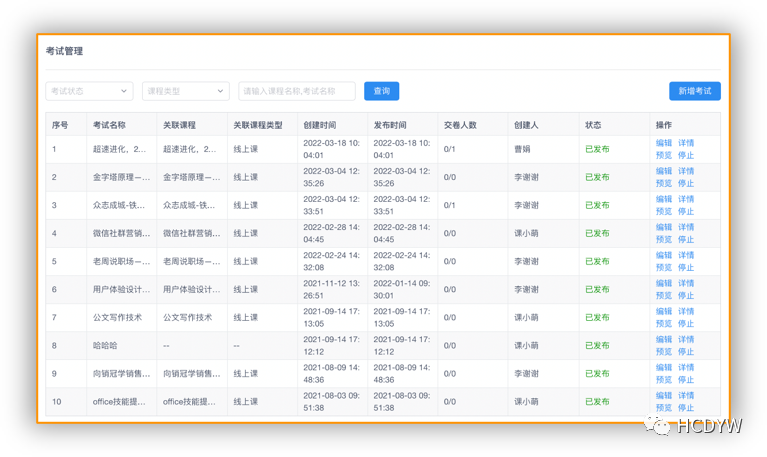This screenshot has height=457, width=767.
Task: Click the 关联课程类型 column header
Action: (258, 125)
